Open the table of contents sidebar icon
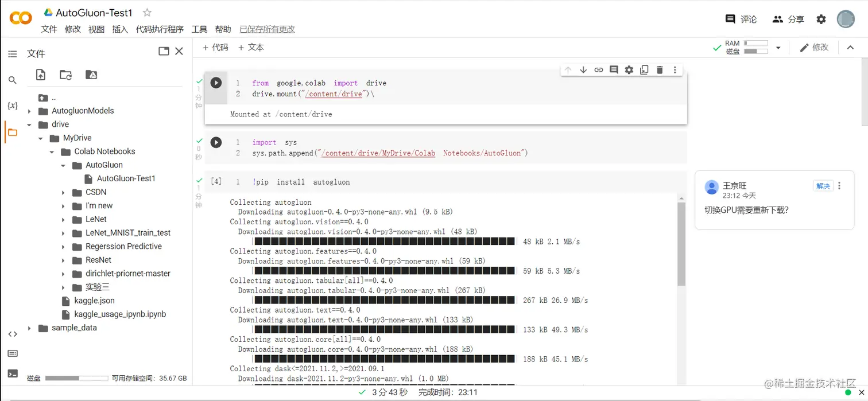The height and width of the screenshot is (401, 868). pyautogui.click(x=13, y=54)
